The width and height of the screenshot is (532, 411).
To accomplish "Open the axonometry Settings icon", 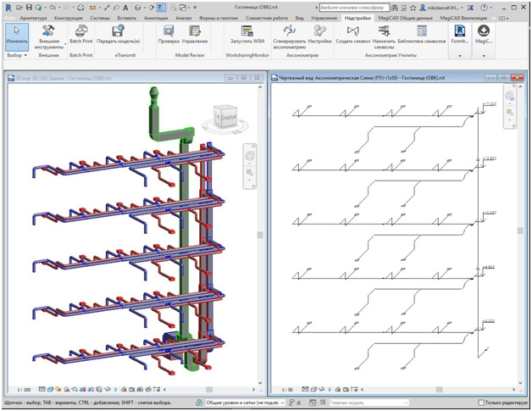I will coord(319,31).
